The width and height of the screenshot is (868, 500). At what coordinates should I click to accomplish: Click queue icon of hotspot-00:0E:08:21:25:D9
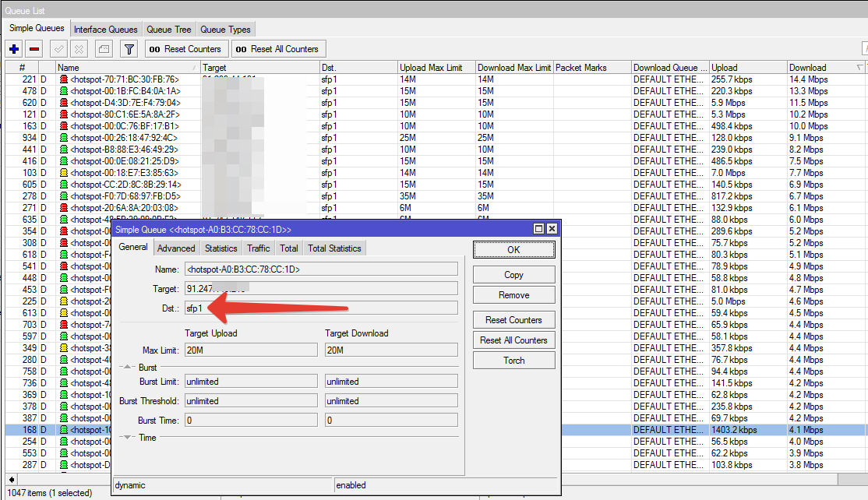64,161
